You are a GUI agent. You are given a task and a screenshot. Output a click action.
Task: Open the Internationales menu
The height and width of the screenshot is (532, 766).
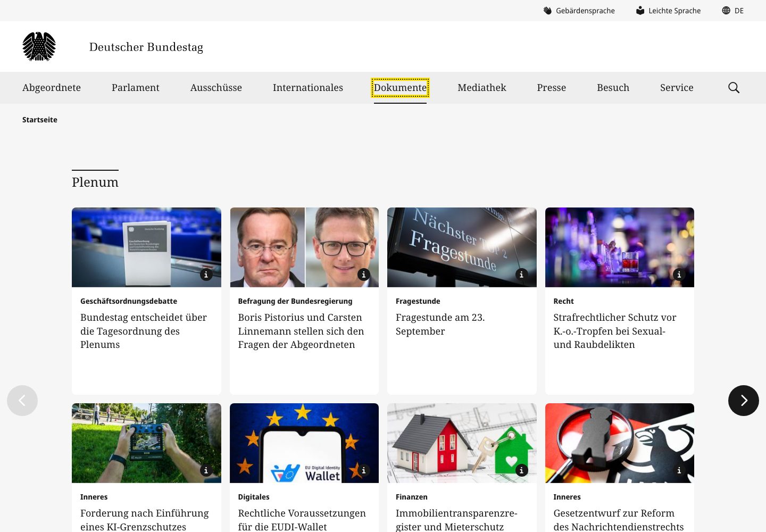point(308,88)
